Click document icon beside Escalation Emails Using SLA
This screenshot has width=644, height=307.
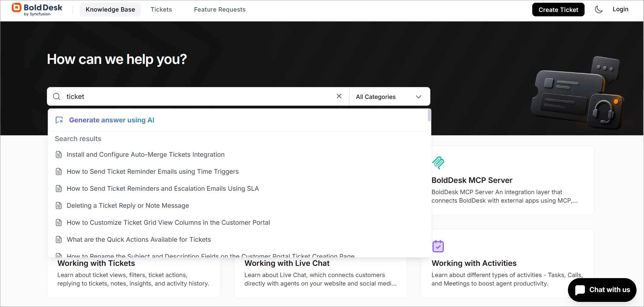coord(59,189)
